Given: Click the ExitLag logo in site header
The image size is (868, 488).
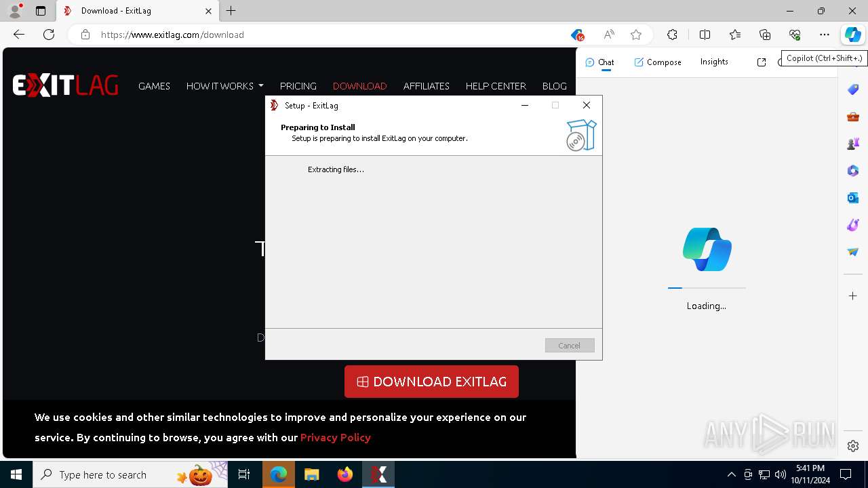Looking at the screenshot, I should (65, 85).
